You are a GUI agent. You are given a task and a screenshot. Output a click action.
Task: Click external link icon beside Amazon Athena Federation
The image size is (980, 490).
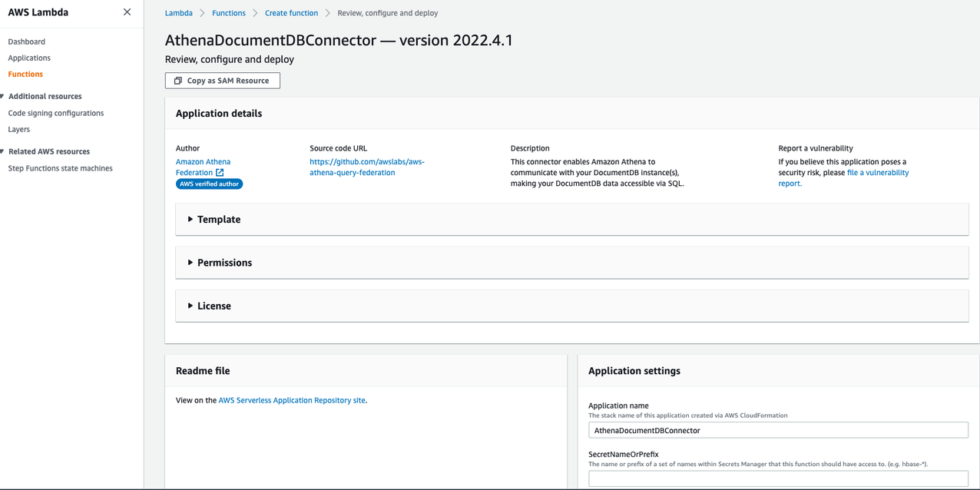(x=220, y=173)
